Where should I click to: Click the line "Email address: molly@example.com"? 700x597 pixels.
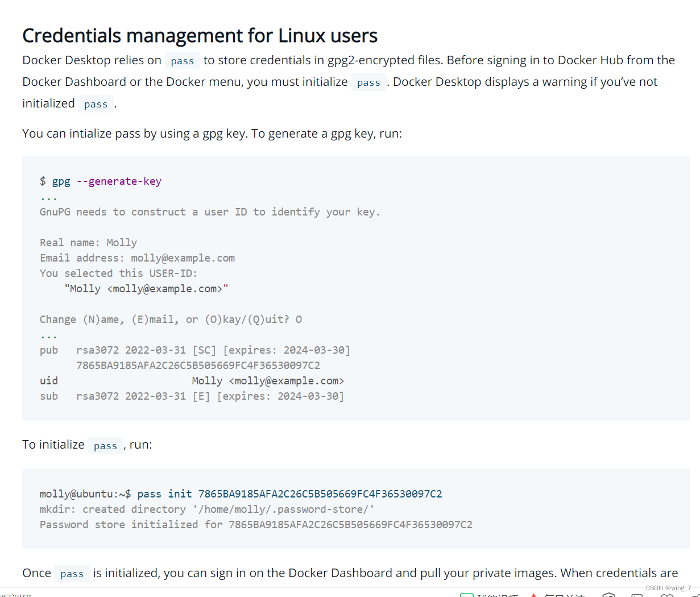coord(137,258)
